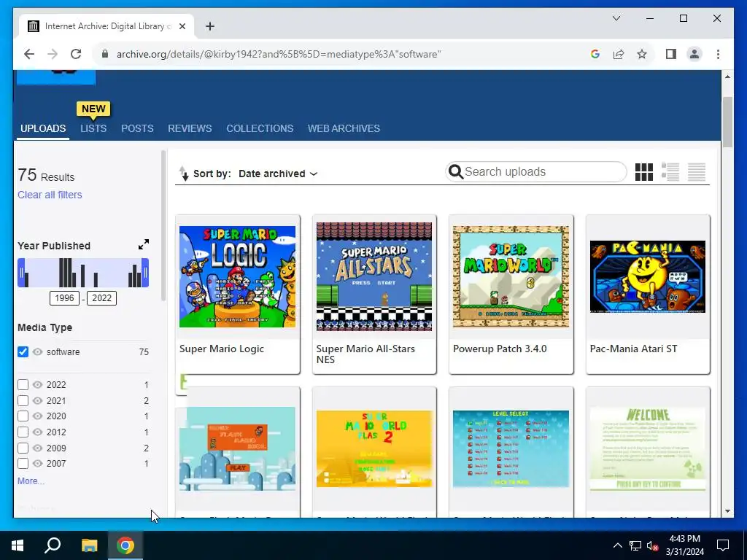The image size is (747, 560).
Task: Check the 2012 year filter
Action: (x=23, y=432)
